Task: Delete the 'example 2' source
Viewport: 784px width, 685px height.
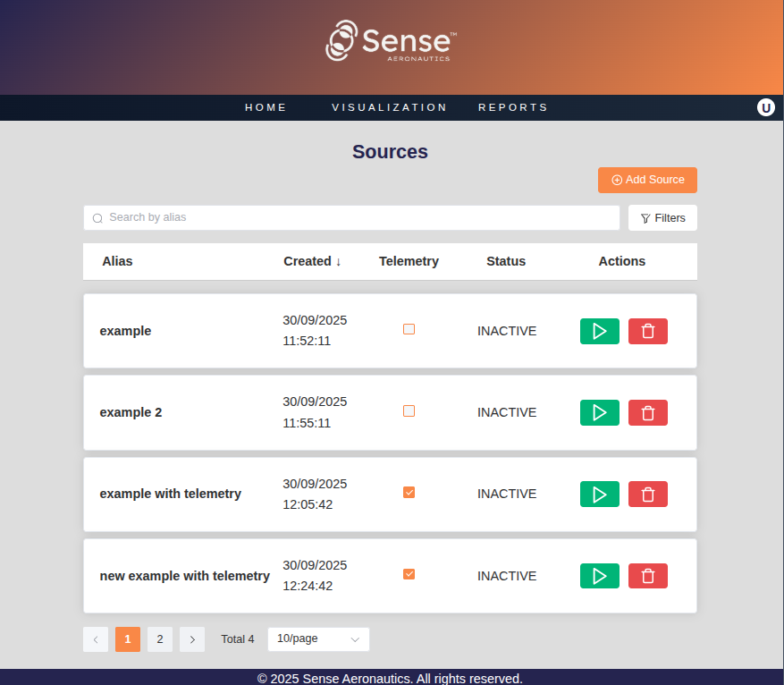Action: pyautogui.click(x=647, y=412)
